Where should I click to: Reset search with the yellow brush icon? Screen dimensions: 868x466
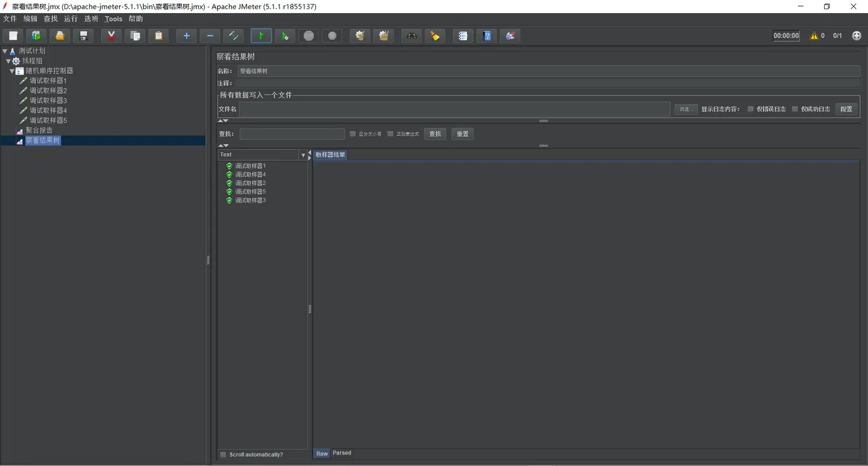tap(435, 36)
